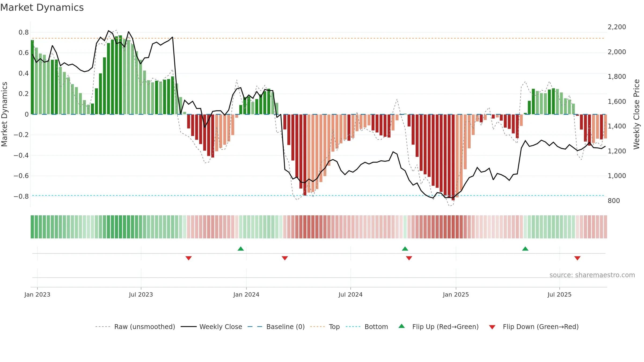The width and height of the screenshot is (644, 362).
Task: Click the 1,600 price axis label
Action: [617, 101]
